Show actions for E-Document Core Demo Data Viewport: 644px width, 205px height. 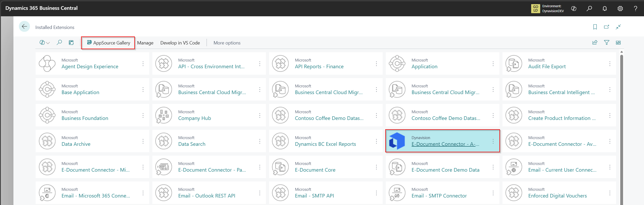493,167
